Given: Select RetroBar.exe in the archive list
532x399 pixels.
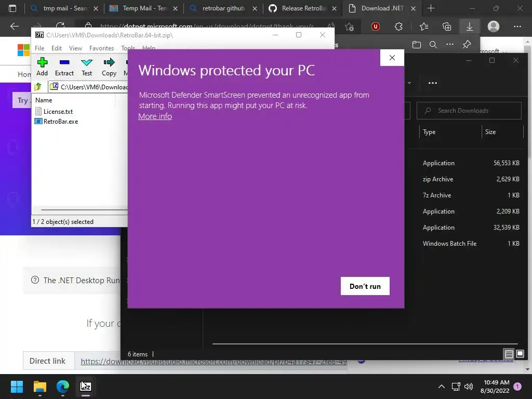Looking at the screenshot, I should coord(57,122).
